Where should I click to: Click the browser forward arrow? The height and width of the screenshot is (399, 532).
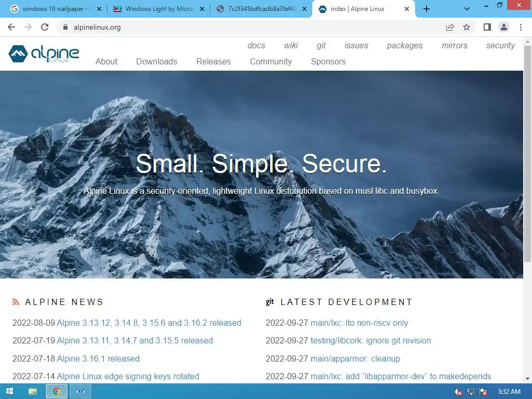click(28, 27)
